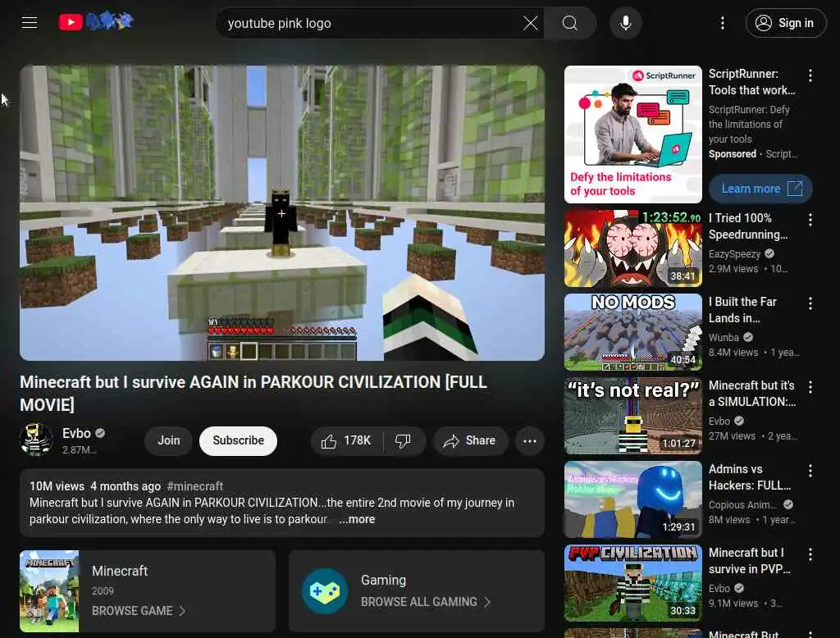840x638 pixels.
Task: Open the hamburger guide menu
Action: pyautogui.click(x=30, y=22)
